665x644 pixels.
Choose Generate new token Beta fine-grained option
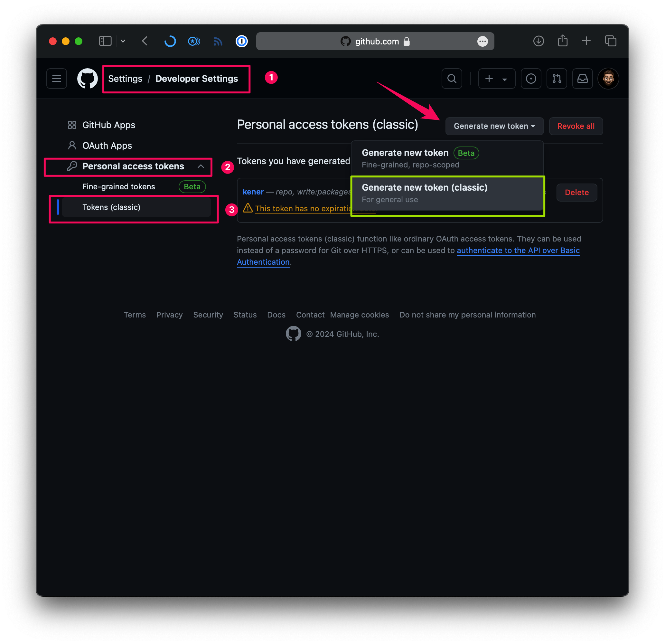[447, 158]
